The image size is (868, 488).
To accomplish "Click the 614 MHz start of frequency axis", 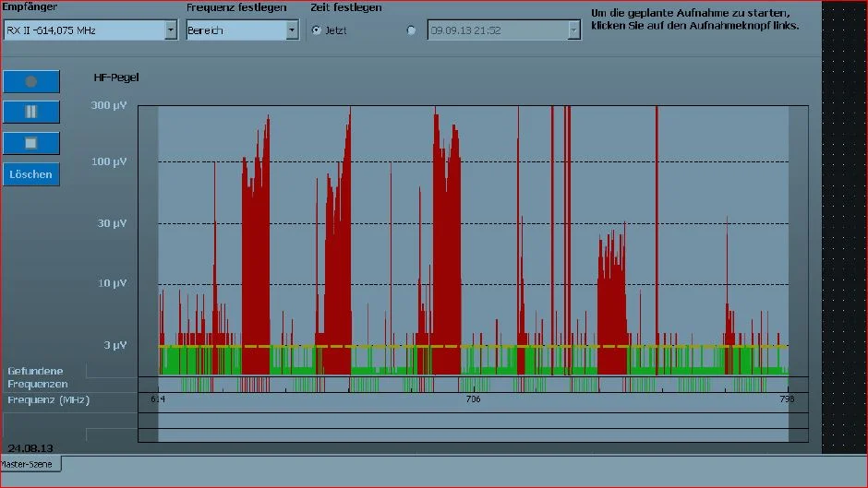I will pos(158,399).
